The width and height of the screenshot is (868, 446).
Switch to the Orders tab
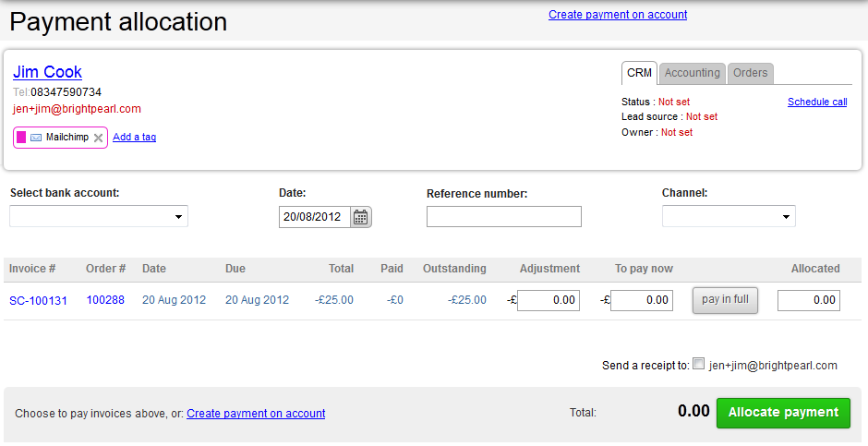click(750, 73)
